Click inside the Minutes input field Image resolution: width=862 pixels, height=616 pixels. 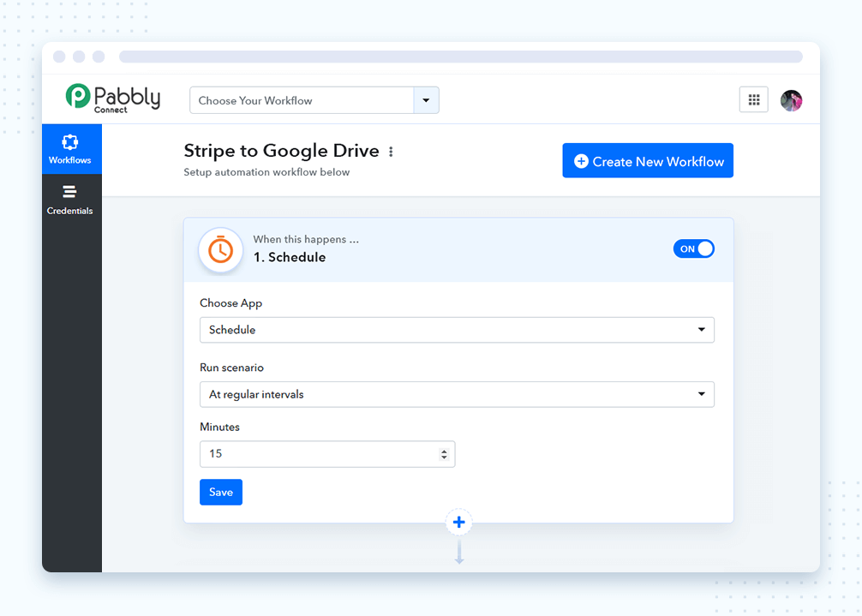(x=317, y=454)
